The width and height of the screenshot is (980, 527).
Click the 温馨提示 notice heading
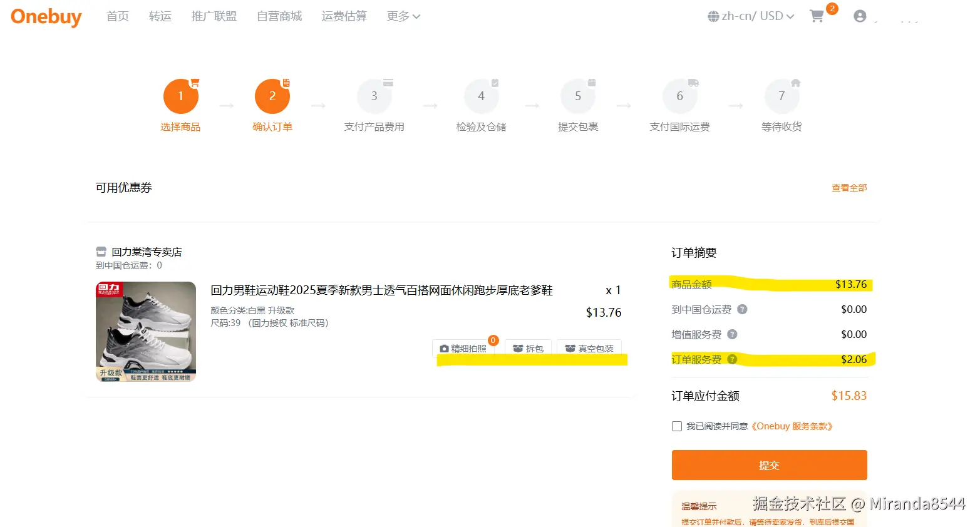click(699, 506)
